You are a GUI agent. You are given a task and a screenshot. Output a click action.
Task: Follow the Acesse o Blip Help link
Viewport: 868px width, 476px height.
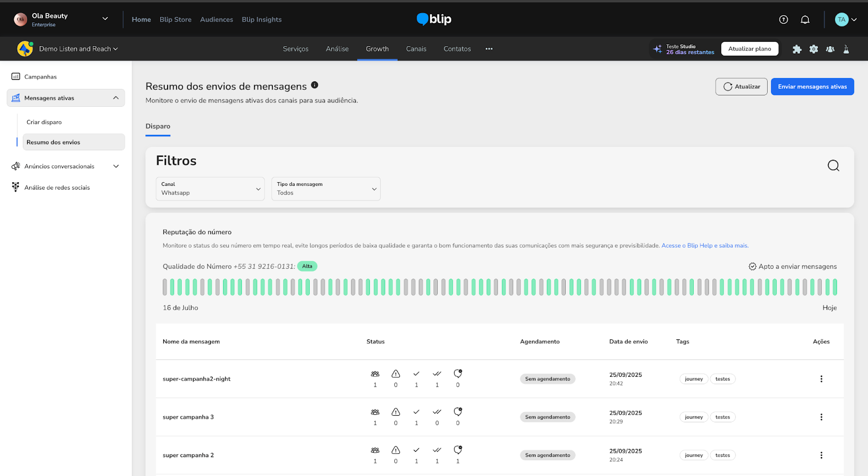tap(704, 246)
